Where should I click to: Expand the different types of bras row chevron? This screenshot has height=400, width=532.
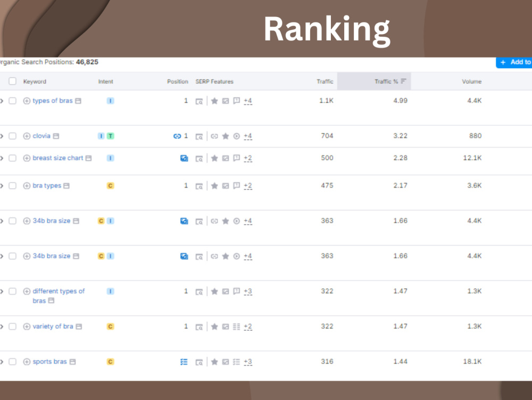(2, 291)
